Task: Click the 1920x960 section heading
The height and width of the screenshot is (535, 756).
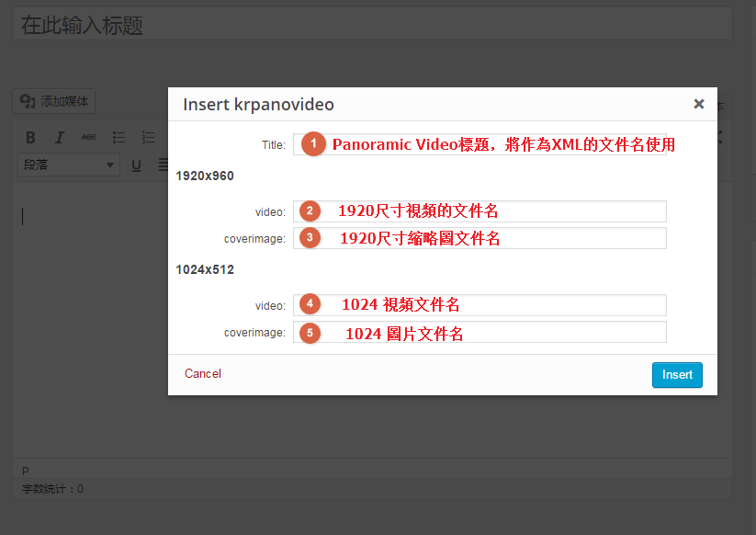Action: pos(205,176)
